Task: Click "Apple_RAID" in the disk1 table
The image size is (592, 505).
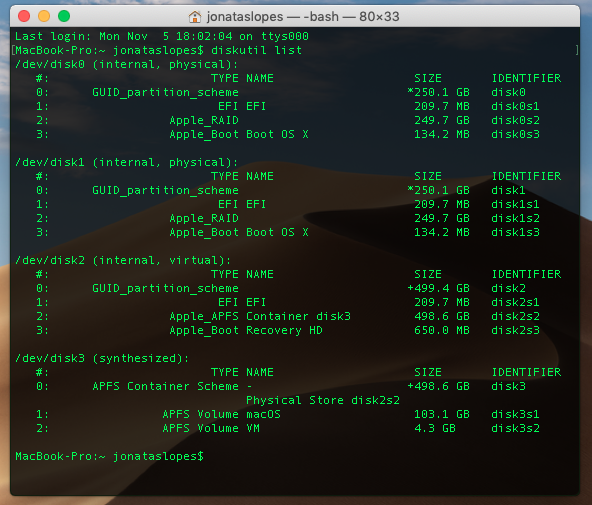Action: point(204,219)
